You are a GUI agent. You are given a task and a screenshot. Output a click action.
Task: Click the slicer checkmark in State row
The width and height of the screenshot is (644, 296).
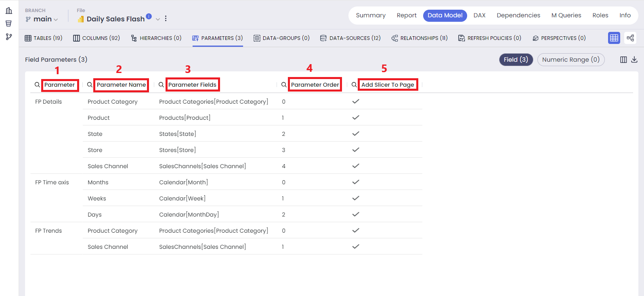click(356, 133)
